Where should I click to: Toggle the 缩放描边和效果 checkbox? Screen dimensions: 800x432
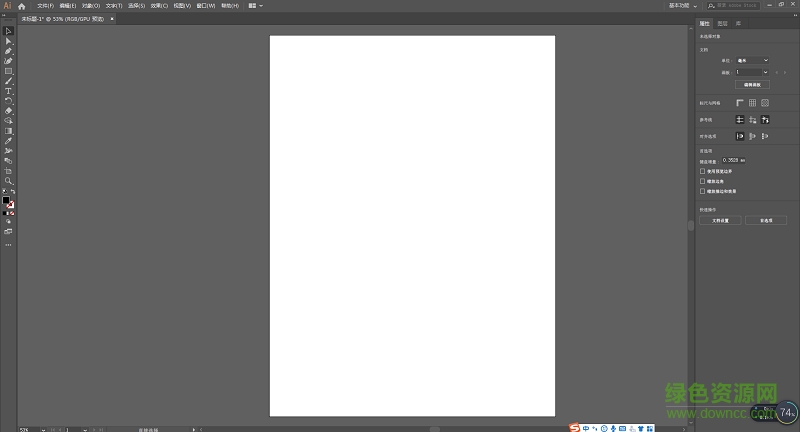pos(703,191)
